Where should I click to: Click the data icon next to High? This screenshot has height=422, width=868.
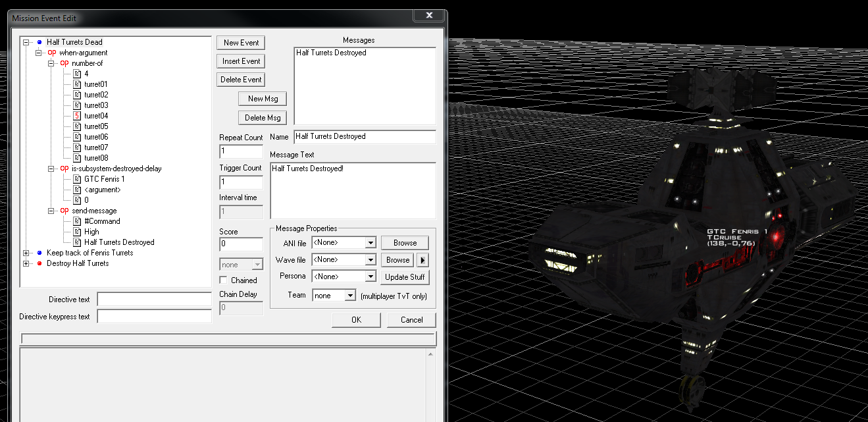pos(77,232)
